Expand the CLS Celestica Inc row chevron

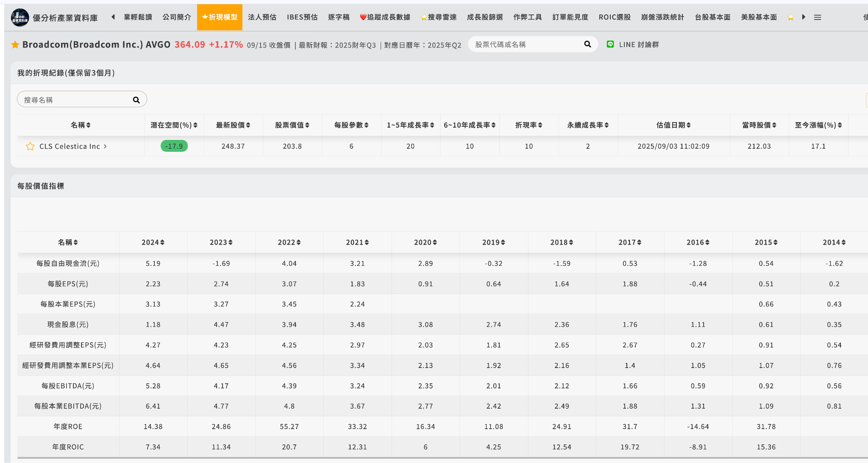(106, 146)
